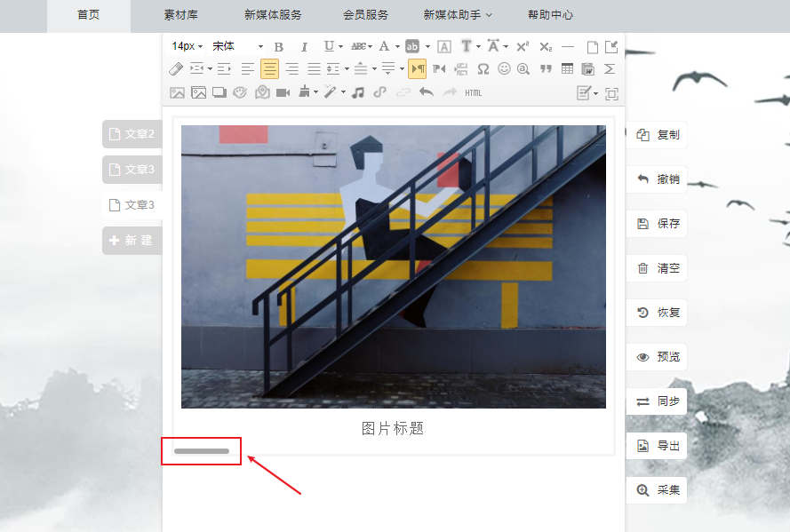Apply underline to text
Screen dimensions: 790x532
(329, 46)
